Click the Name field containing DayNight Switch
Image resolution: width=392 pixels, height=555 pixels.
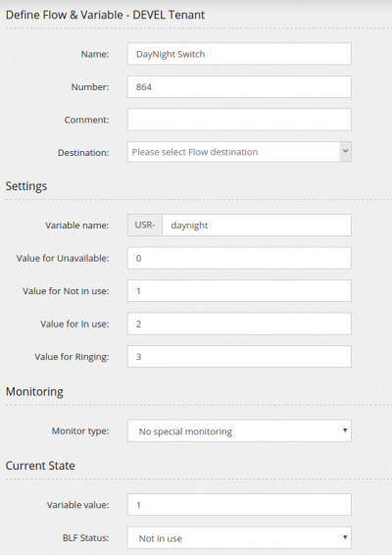[239, 54]
